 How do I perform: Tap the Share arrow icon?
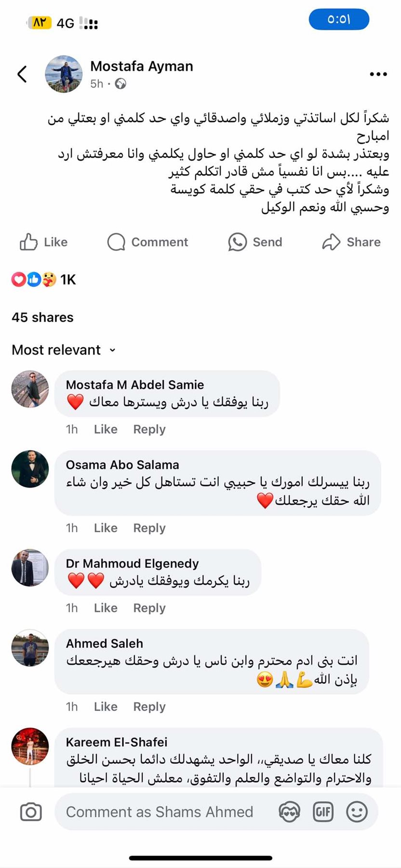pos(331,242)
